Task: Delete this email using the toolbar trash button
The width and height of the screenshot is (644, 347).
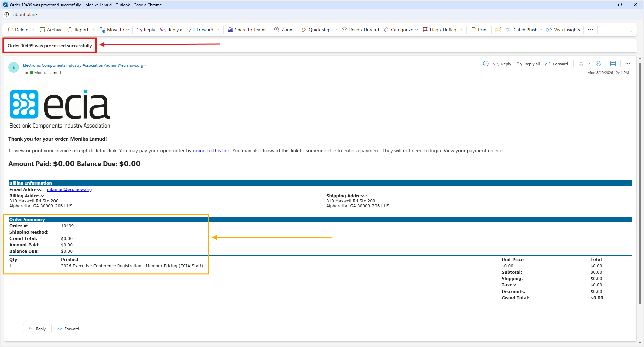Action: click(x=18, y=30)
